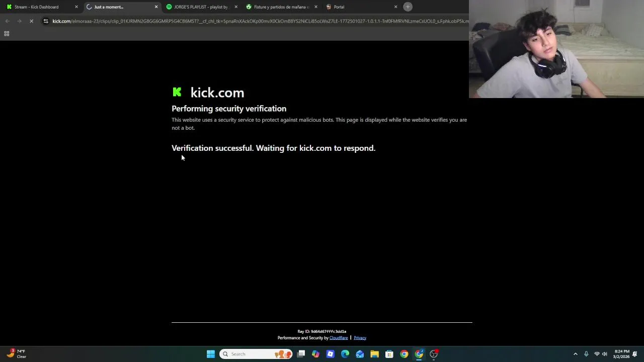The width and height of the screenshot is (644, 362).
Task: Open the Portal browser tab
Action: 361,7
